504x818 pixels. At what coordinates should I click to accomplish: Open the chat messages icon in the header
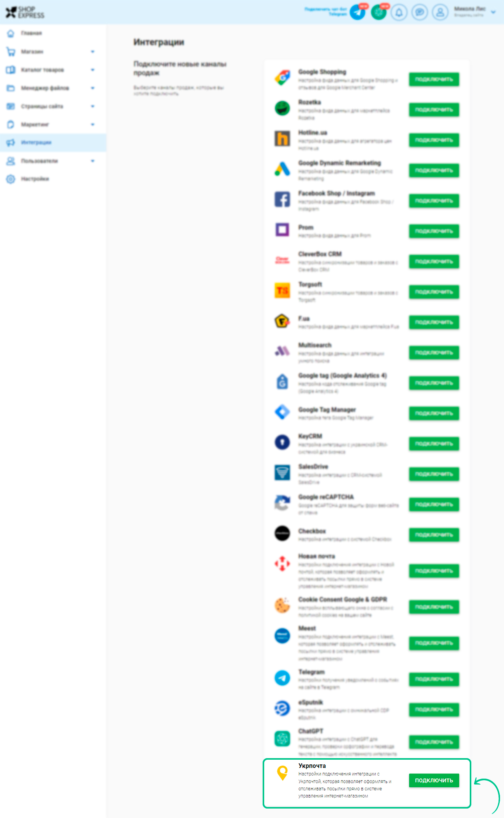[x=420, y=13]
